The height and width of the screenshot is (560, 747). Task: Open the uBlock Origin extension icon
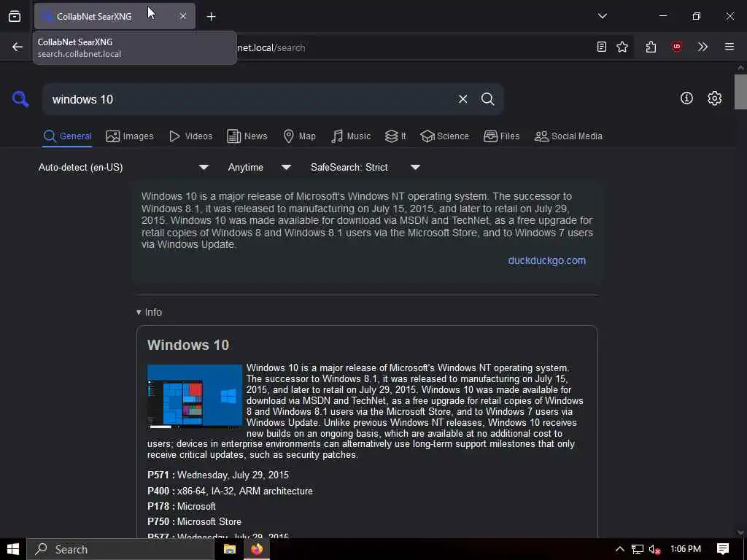[676, 47]
